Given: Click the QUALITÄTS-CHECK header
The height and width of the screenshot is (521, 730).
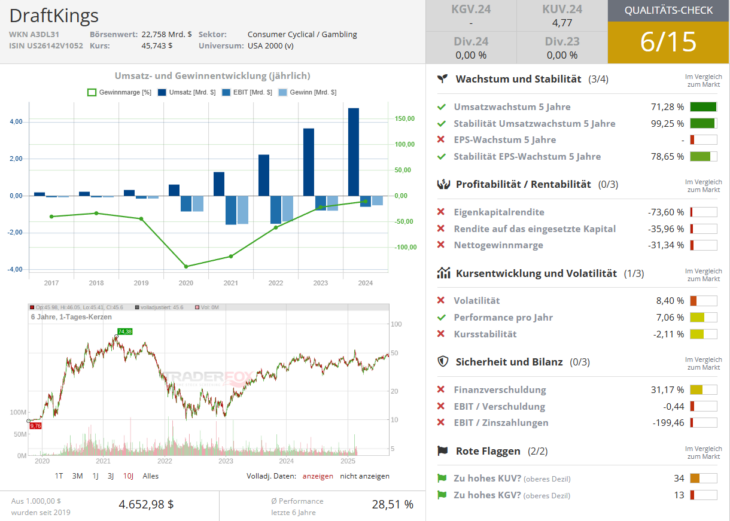Looking at the screenshot, I should [x=669, y=11].
